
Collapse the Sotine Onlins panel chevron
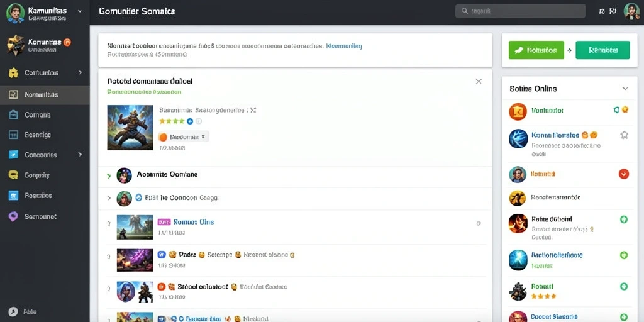pos(625,88)
